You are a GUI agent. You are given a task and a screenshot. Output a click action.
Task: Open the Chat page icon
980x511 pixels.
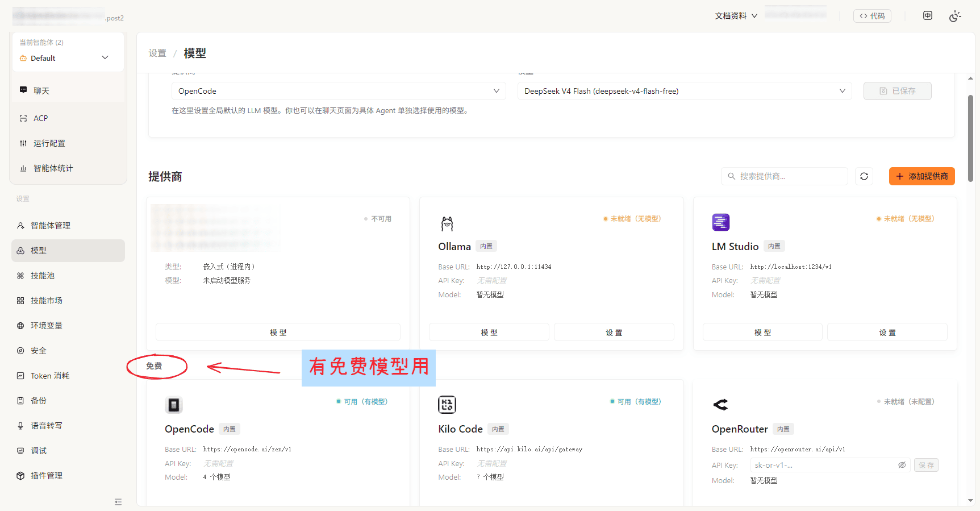23,90
